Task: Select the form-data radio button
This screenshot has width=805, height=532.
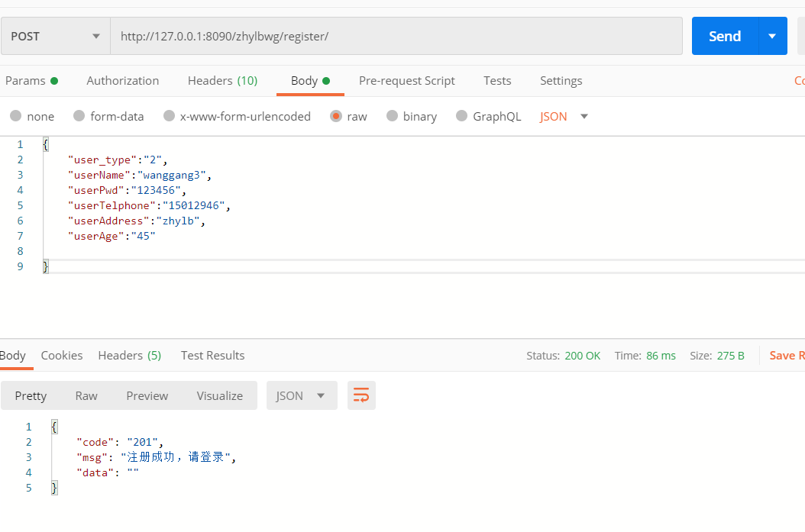Action: (x=79, y=116)
